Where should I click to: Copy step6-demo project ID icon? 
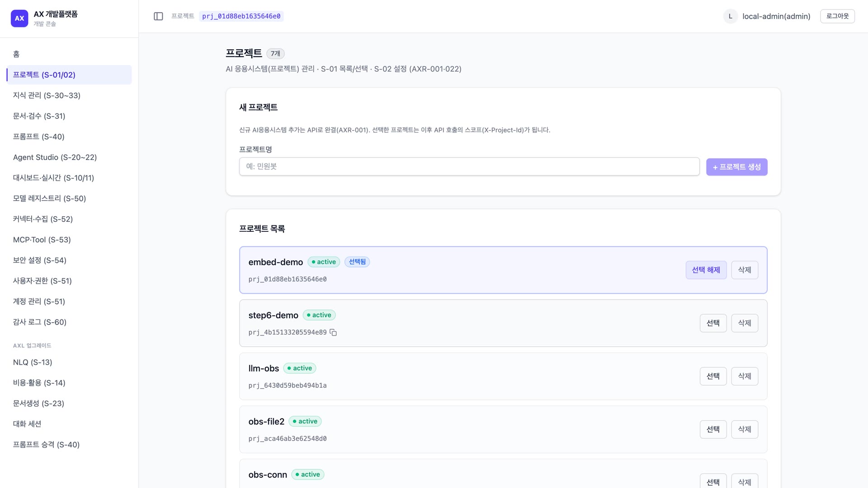(333, 333)
